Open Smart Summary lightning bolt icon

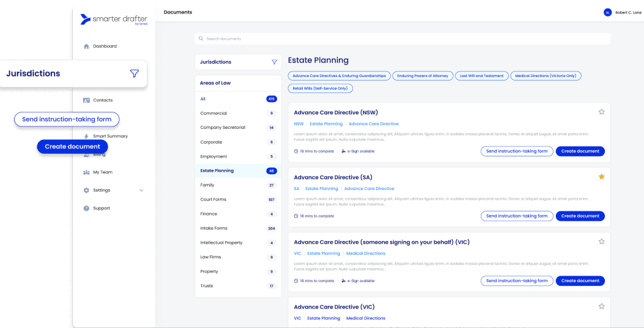(86, 136)
